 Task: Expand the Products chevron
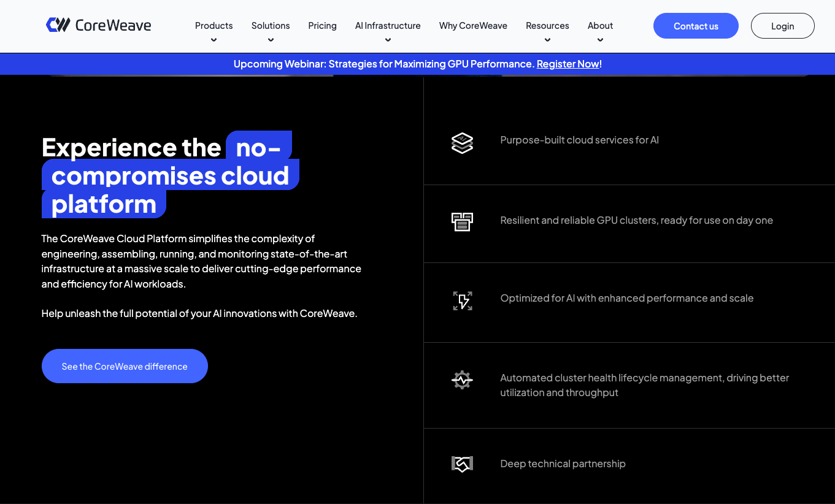[x=214, y=40]
